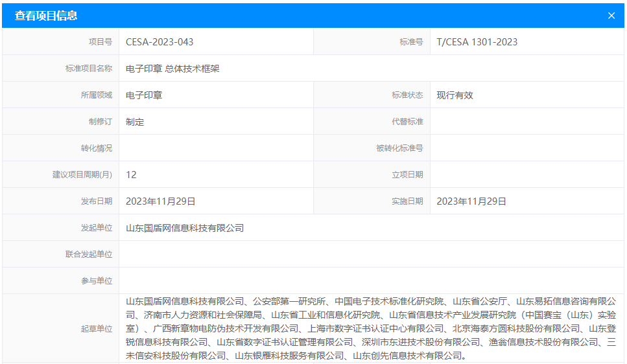Viewport: 627px width, 364px height.
Task: Click the 标准项目名称 label
Action: 89,69
